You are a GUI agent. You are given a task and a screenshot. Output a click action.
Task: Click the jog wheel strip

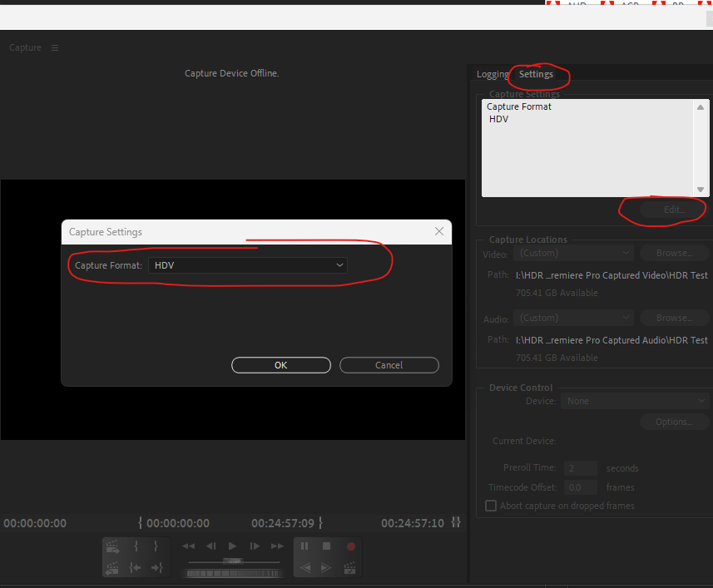pyautogui.click(x=233, y=574)
